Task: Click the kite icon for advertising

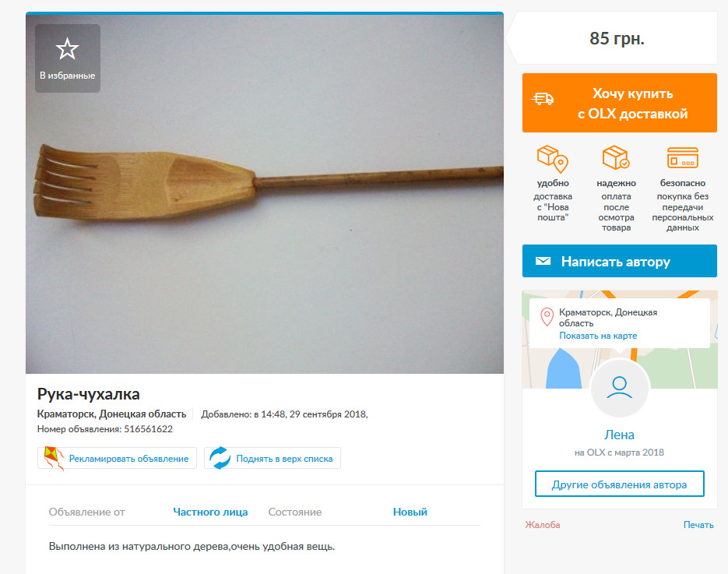Action: point(54,458)
